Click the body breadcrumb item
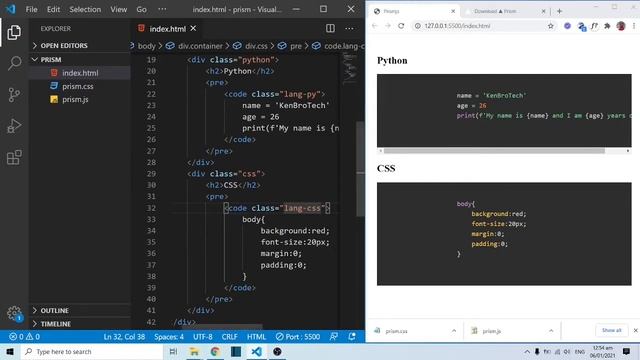The width and height of the screenshot is (640, 360). click(x=146, y=46)
